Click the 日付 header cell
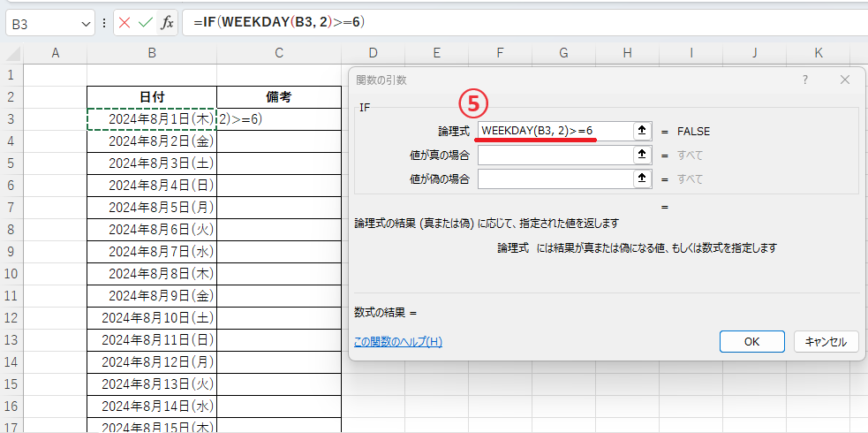The height and width of the screenshot is (433, 868). [x=152, y=97]
